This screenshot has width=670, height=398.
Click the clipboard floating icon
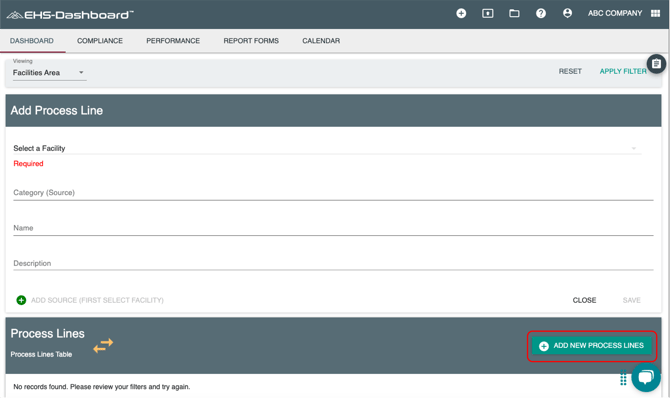click(656, 64)
